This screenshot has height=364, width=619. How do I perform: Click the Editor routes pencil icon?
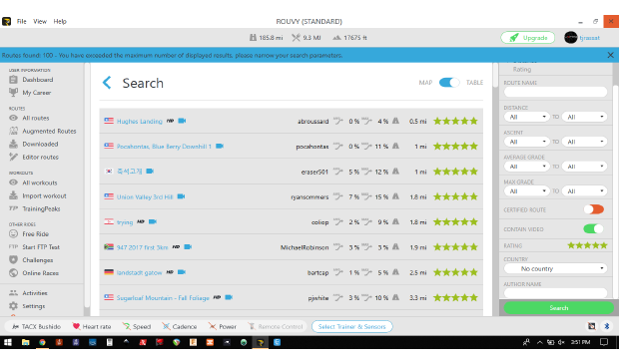coord(13,157)
